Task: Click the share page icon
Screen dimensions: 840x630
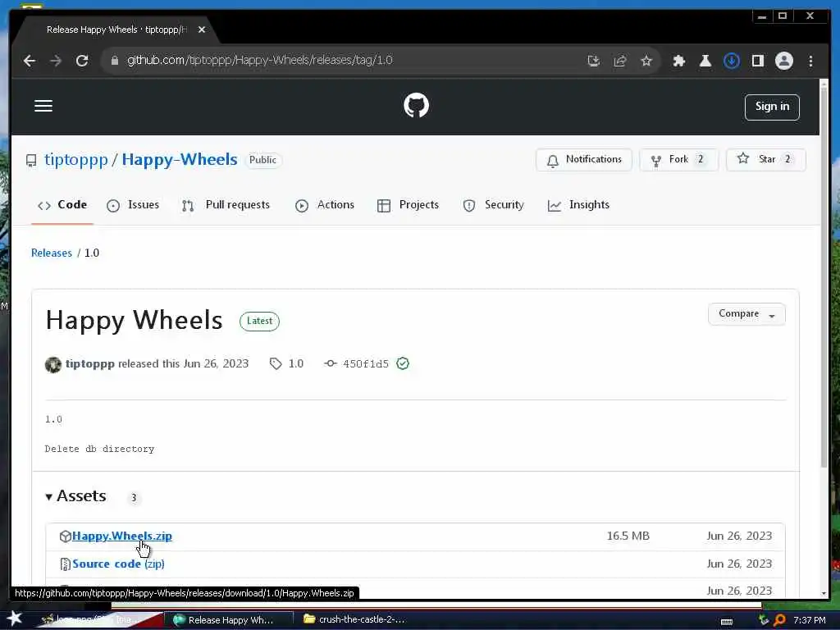Action: point(620,61)
